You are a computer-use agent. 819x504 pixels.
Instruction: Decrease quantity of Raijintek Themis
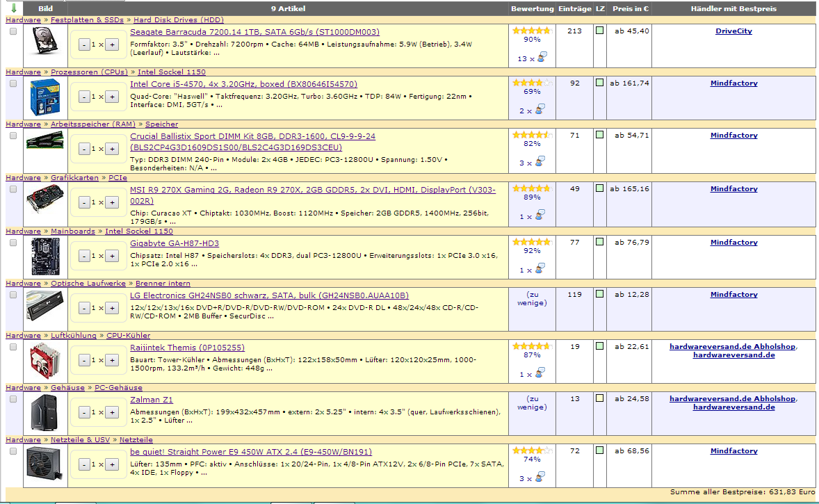(x=84, y=360)
